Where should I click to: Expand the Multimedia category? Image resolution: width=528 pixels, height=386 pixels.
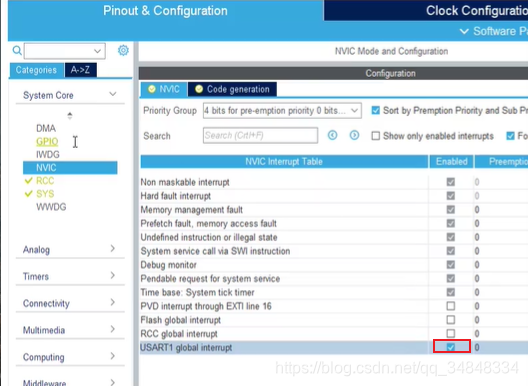[x=113, y=329]
